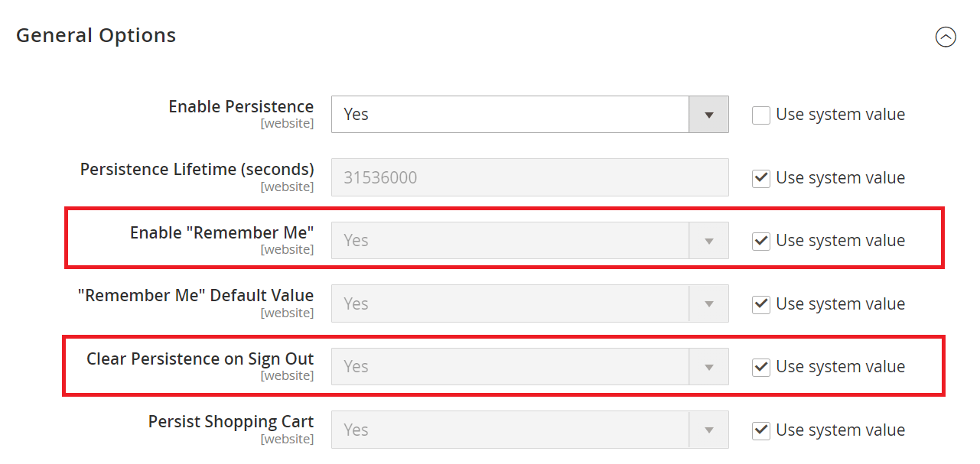Uncheck Use system value for Persist Shopping Cart

pos(761,430)
